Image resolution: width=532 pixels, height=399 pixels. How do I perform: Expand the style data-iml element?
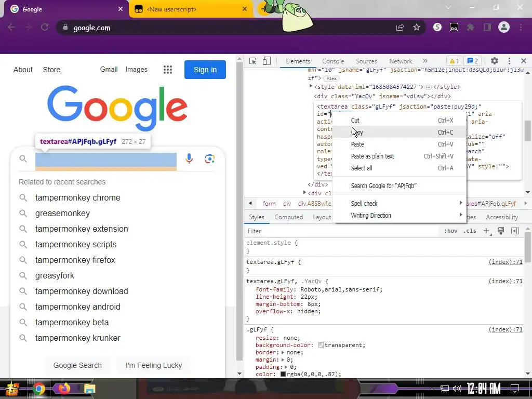(x=311, y=86)
